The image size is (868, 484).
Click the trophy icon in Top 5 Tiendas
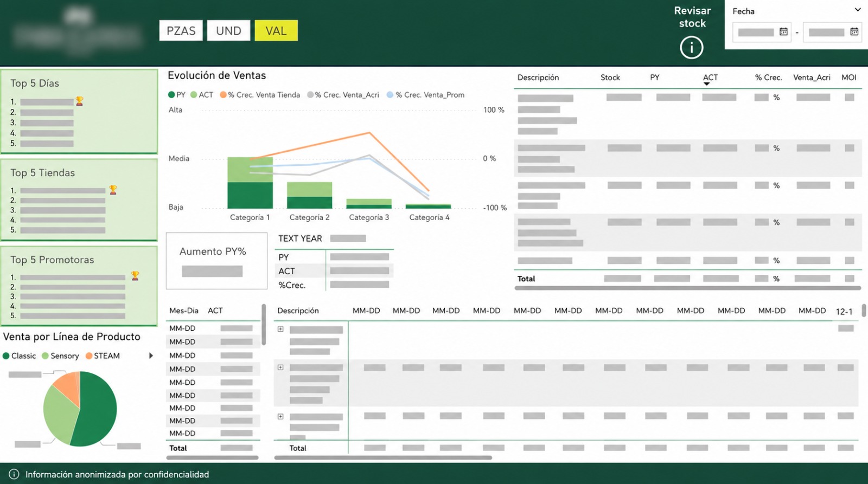[x=113, y=190]
